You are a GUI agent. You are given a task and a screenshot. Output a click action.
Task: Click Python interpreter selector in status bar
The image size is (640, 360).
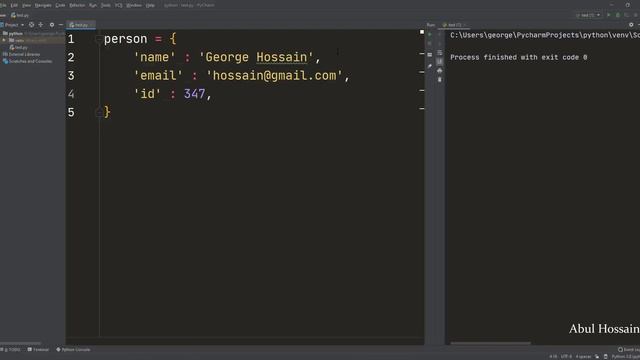625,357
